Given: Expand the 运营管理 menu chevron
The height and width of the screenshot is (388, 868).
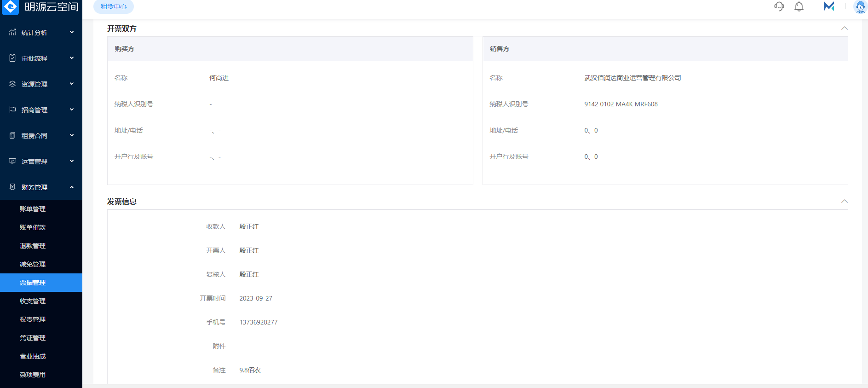Looking at the screenshot, I should pyautogui.click(x=72, y=161).
